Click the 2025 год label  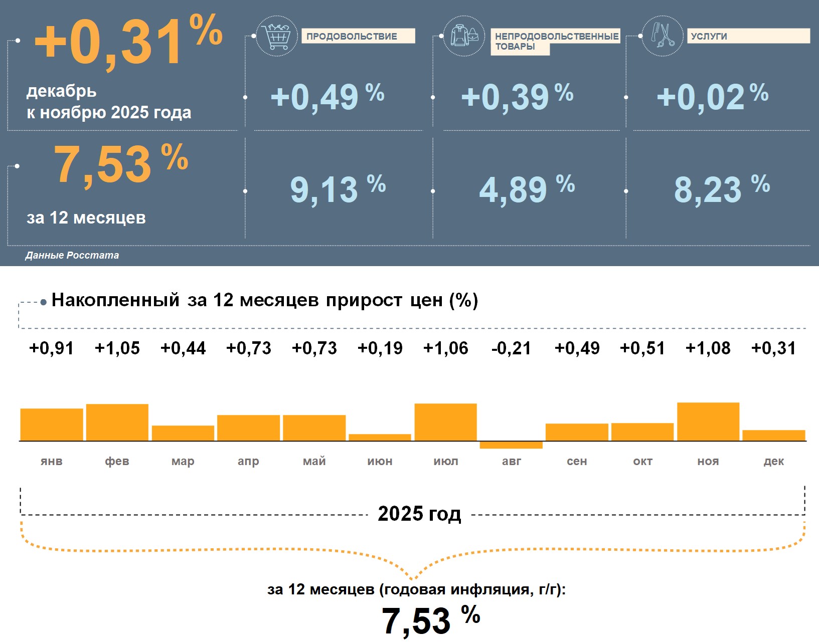pyautogui.click(x=419, y=514)
